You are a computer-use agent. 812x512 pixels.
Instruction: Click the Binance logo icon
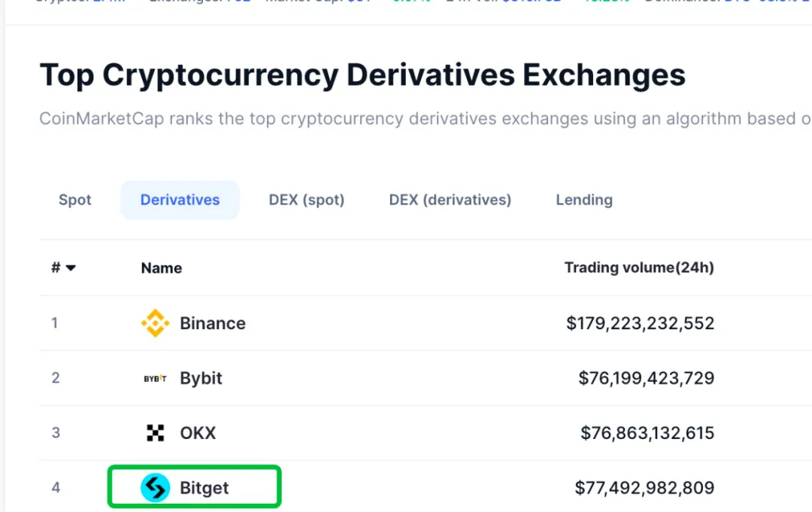coord(155,323)
